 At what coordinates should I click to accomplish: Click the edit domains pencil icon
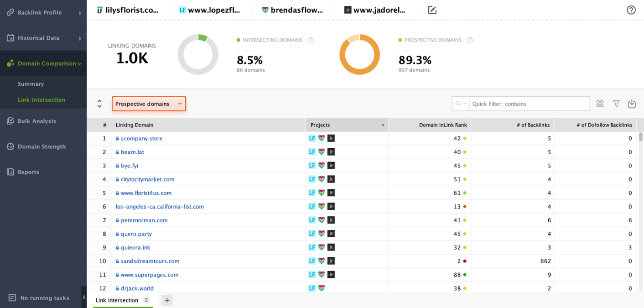(x=432, y=10)
